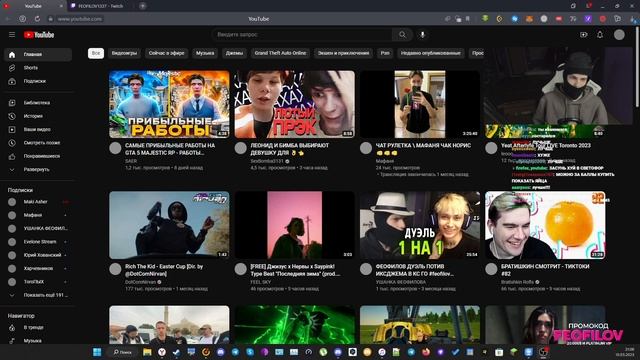
Task: Open Смотреть позже in the sidebar
Action: coord(38,143)
